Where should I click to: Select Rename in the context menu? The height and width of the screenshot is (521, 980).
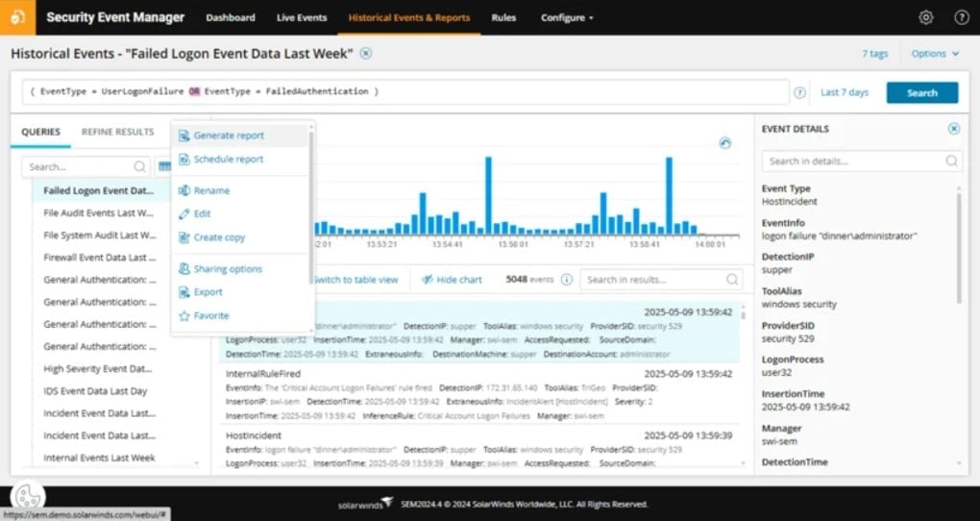pos(212,190)
